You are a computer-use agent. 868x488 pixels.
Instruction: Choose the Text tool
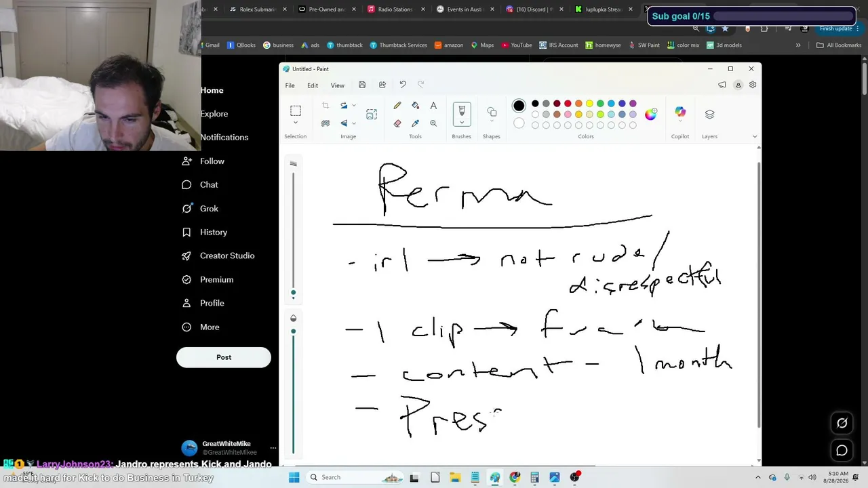[x=433, y=106]
